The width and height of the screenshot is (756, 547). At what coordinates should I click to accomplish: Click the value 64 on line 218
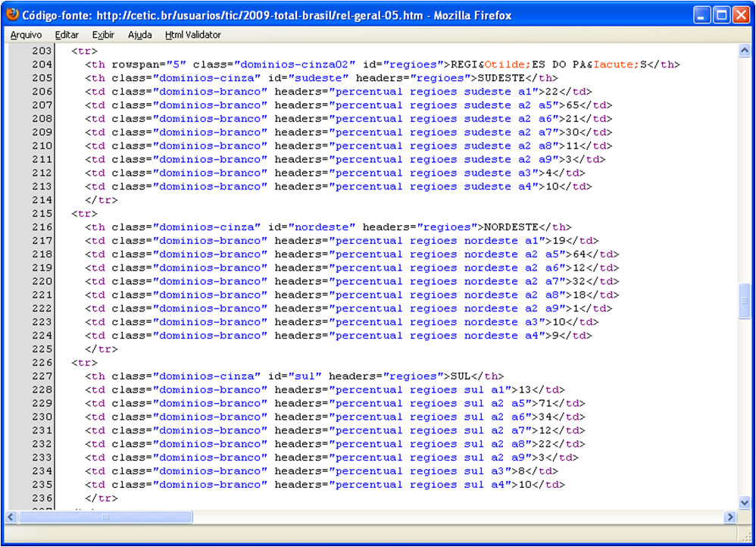(579, 254)
